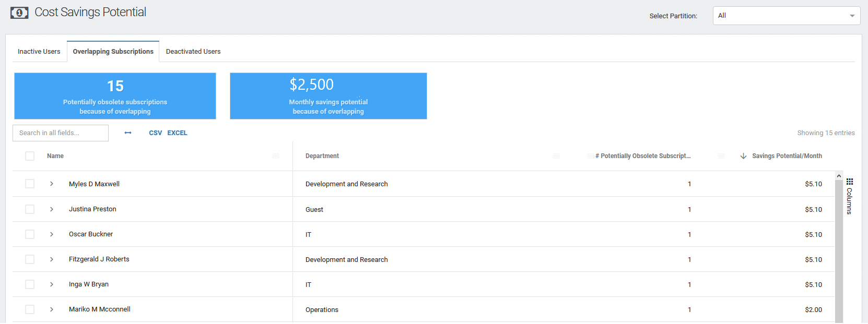Click the autosize columns arrow icon
This screenshot has height=324, width=868.
coord(128,133)
